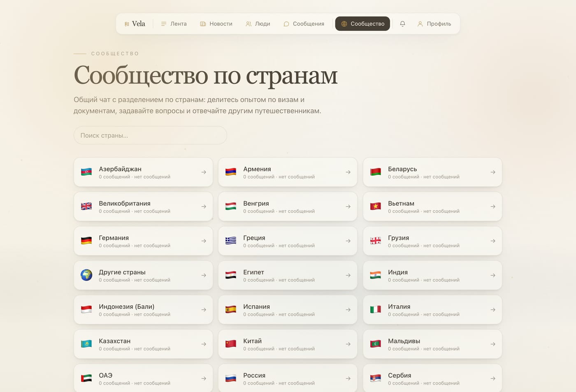
Task: Click the globe icon for Другие страны
Action: tap(86, 275)
